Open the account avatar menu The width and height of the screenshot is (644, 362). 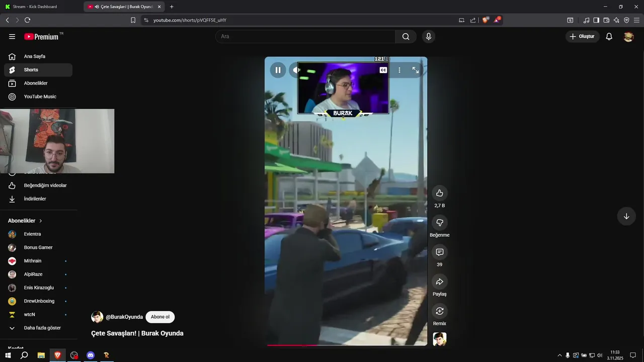[628, 36]
